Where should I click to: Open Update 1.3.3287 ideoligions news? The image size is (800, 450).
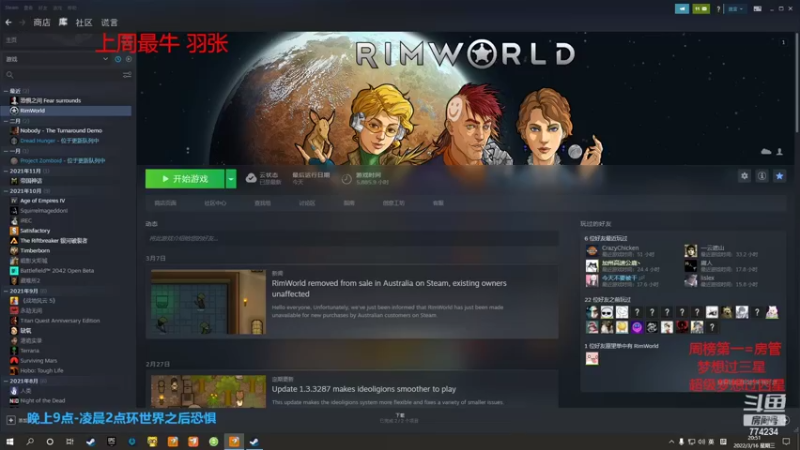[364, 389]
